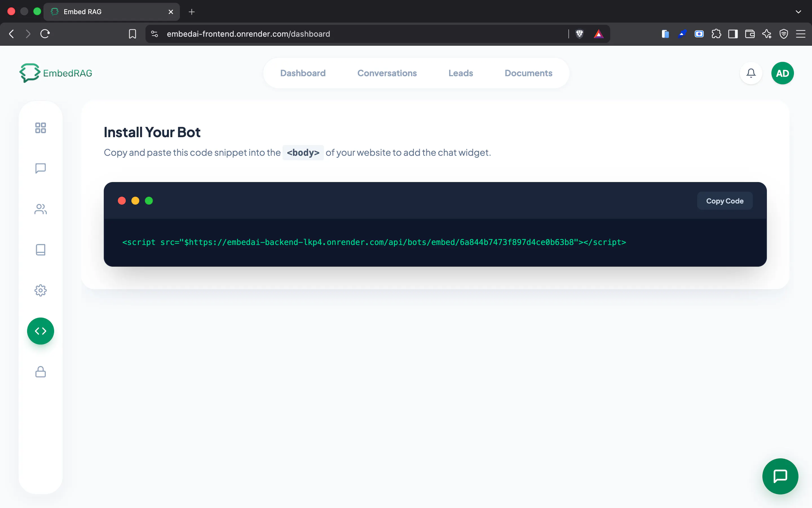Click the blue screenshot extension icon
Viewport: 812px width, 508px height.
699,34
